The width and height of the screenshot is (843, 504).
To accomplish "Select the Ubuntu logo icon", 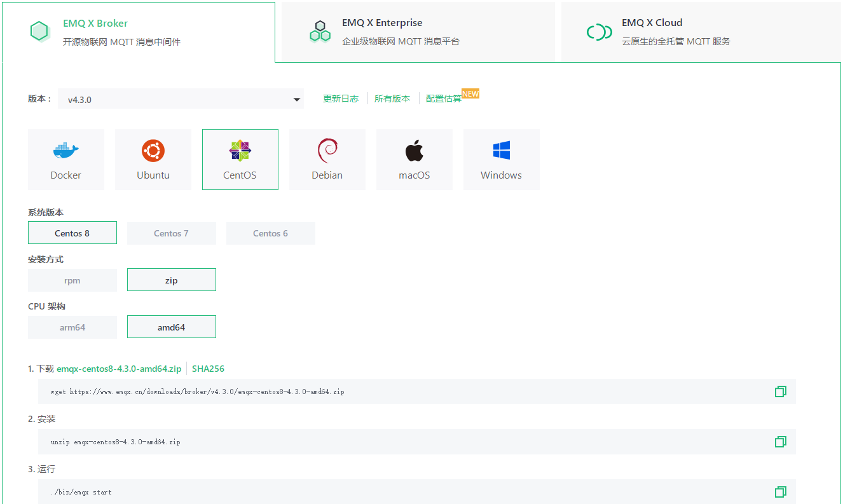I will point(153,151).
